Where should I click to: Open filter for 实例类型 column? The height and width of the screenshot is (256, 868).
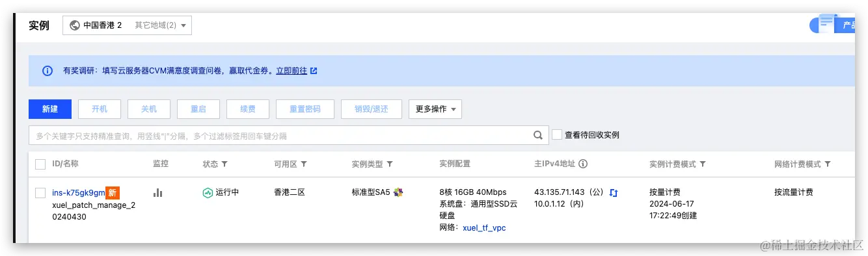[x=389, y=164]
